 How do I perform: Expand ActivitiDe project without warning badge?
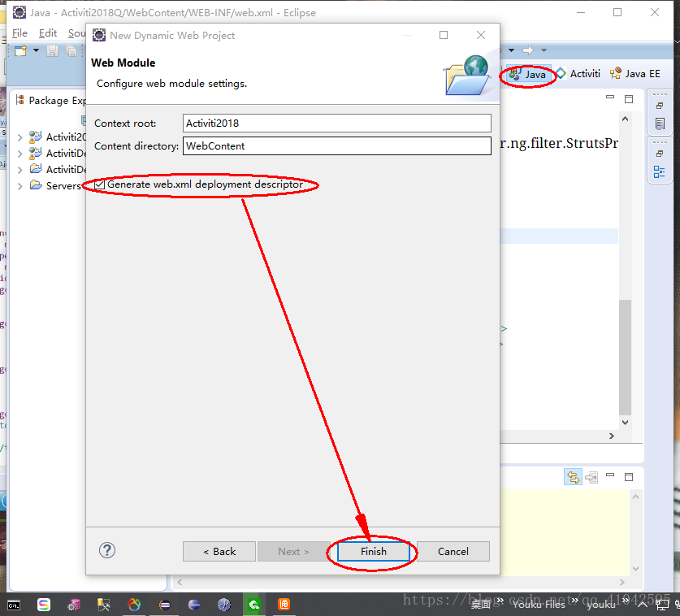point(20,170)
